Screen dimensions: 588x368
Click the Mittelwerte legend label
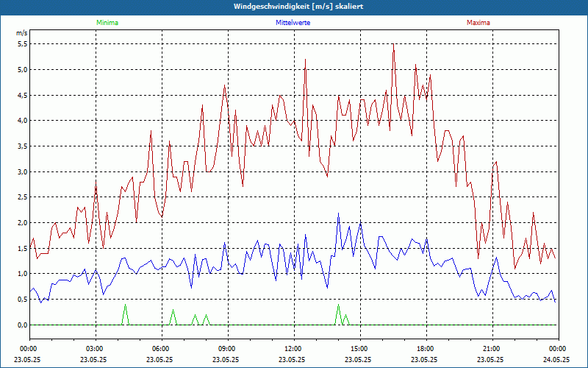click(293, 23)
